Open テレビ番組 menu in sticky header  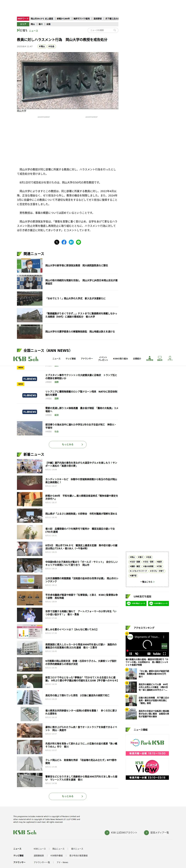tap(71, 358)
